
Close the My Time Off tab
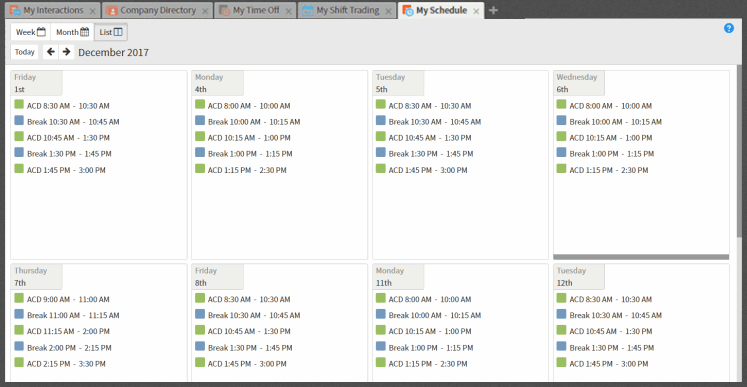tap(288, 11)
